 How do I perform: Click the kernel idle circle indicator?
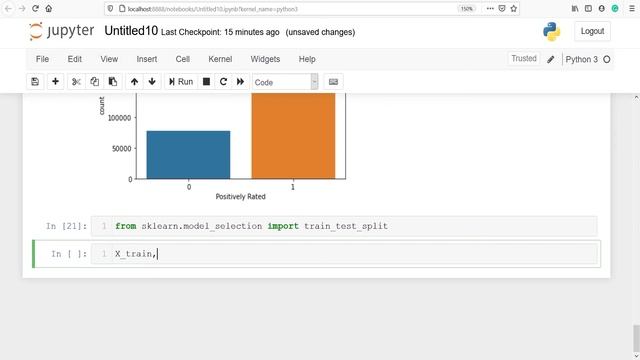click(607, 59)
